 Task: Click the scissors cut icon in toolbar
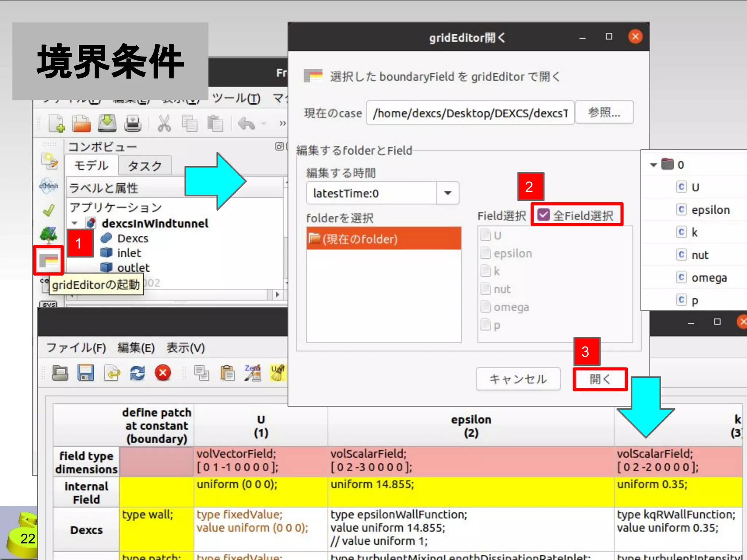pyautogui.click(x=164, y=123)
